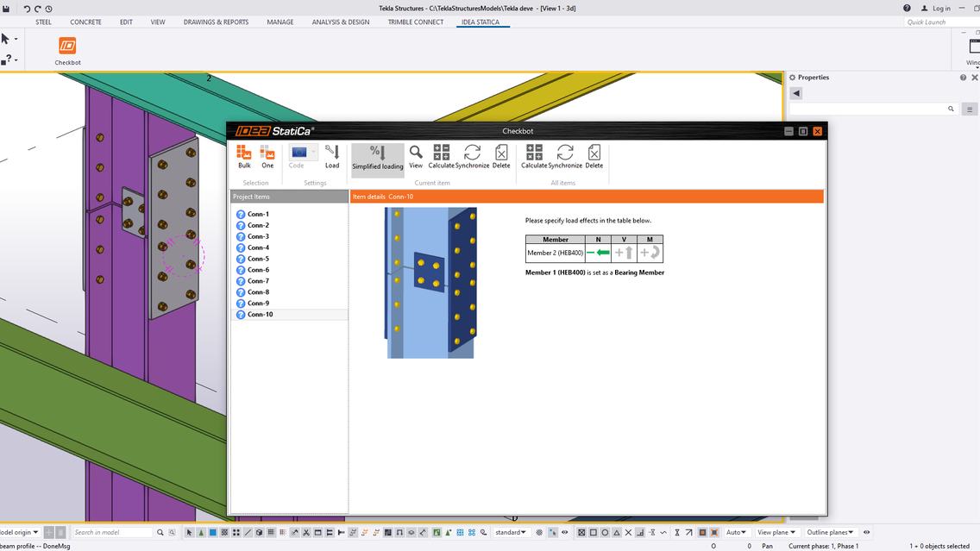This screenshot has width=980, height=551.
Task: Click Log in in the title bar
Action: pyautogui.click(x=936, y=8)
